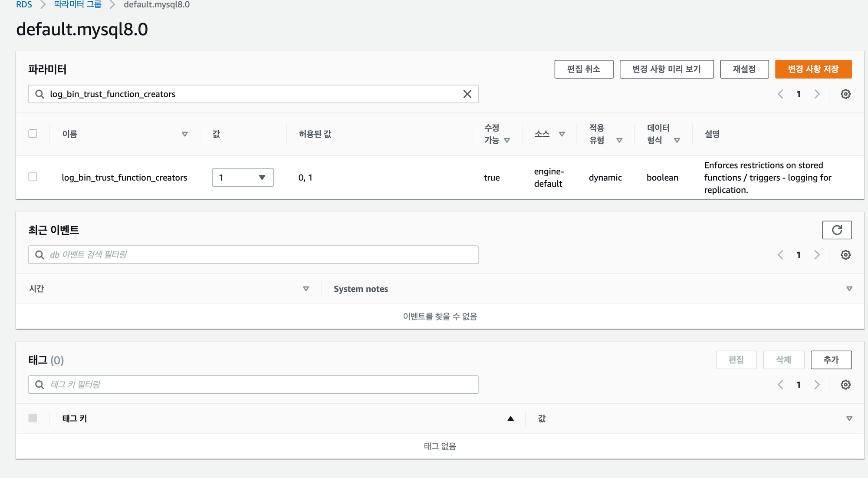
Task: Check the log_bin_trust_function_creators row checkbox
Action: point(33,177)
